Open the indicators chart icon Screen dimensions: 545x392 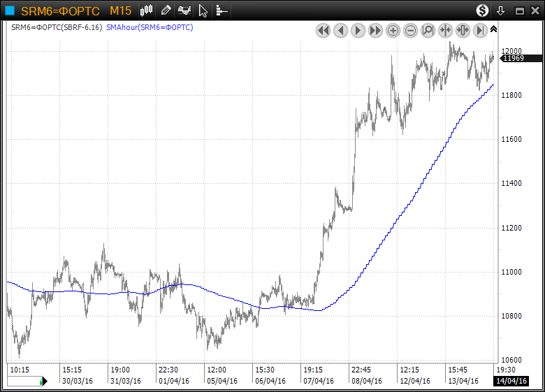[184, 10]
